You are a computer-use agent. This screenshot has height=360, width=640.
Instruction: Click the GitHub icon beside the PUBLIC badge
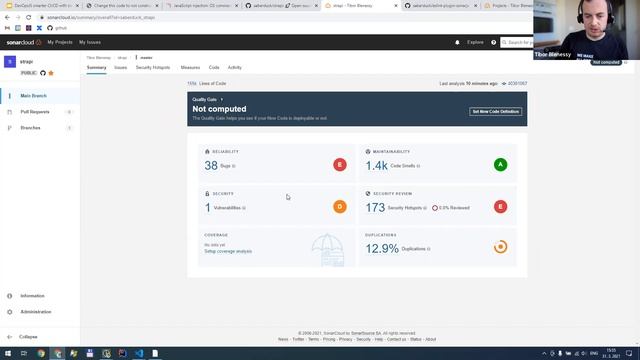click(43, 73)
